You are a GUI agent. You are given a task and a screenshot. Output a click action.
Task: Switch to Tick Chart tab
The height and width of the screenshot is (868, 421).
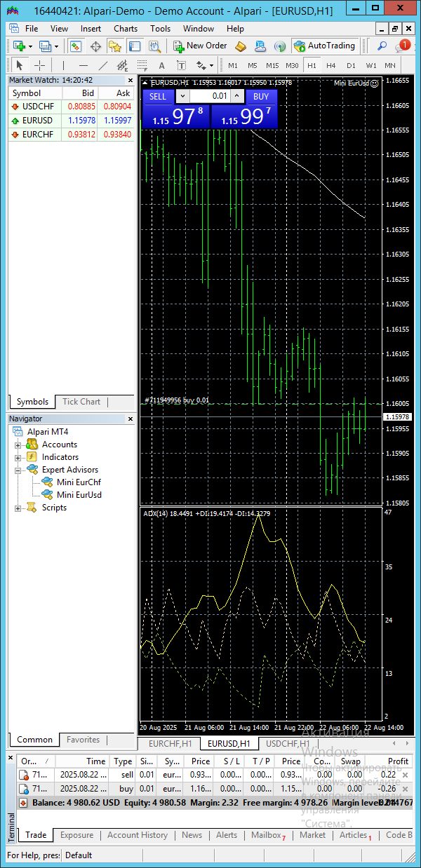point(81,402)
